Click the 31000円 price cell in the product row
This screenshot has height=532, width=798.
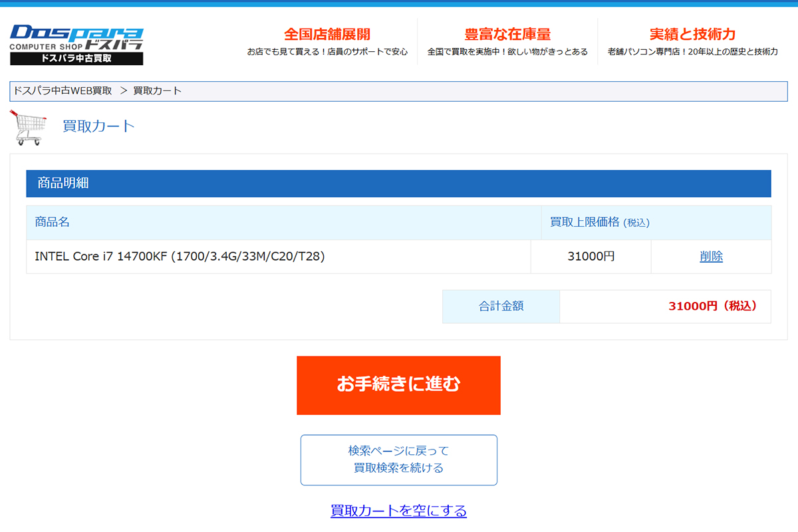[591, 256]
